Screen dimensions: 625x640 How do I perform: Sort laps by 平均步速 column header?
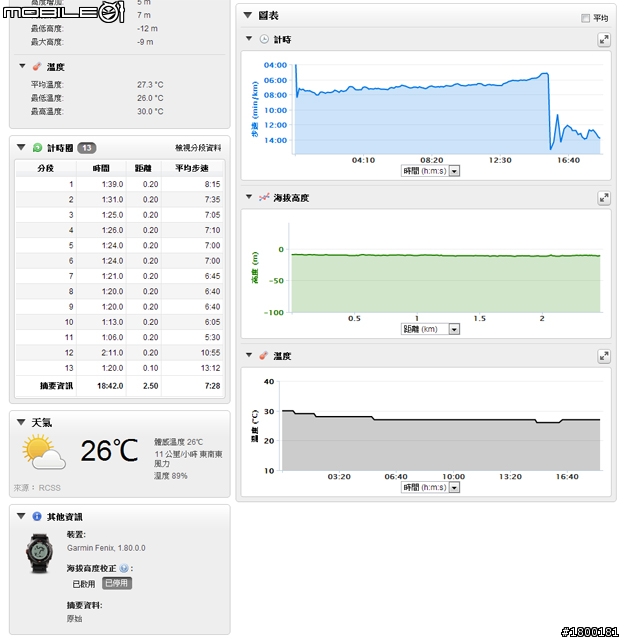tap(192, 168)
